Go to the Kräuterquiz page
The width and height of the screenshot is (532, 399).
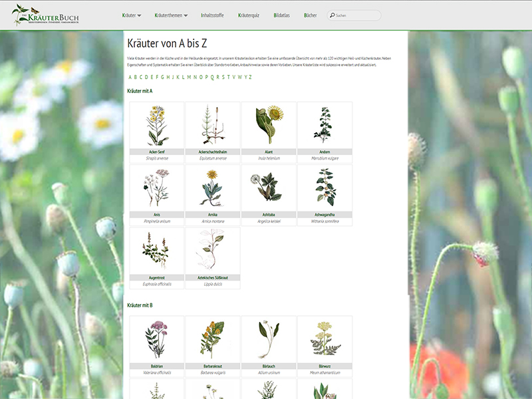tap(249, 15)
